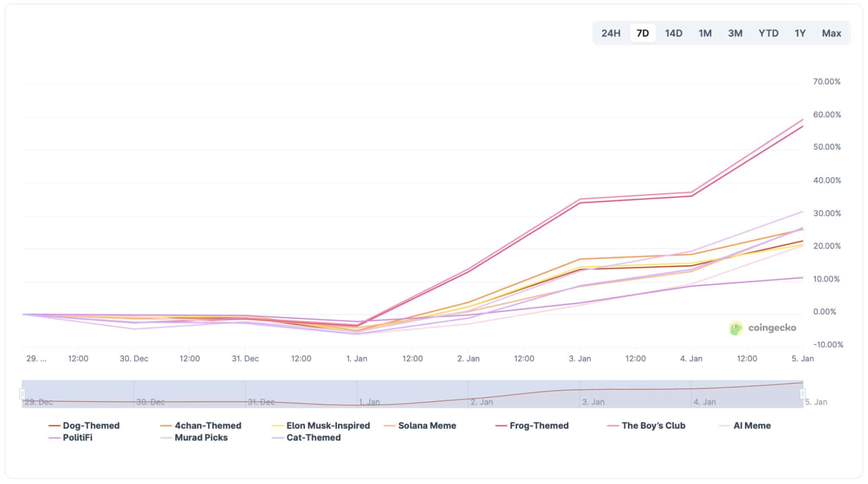The image size is (868, 484).
Task: Hide the Frog-Themed series
Action: pos(539,426)
